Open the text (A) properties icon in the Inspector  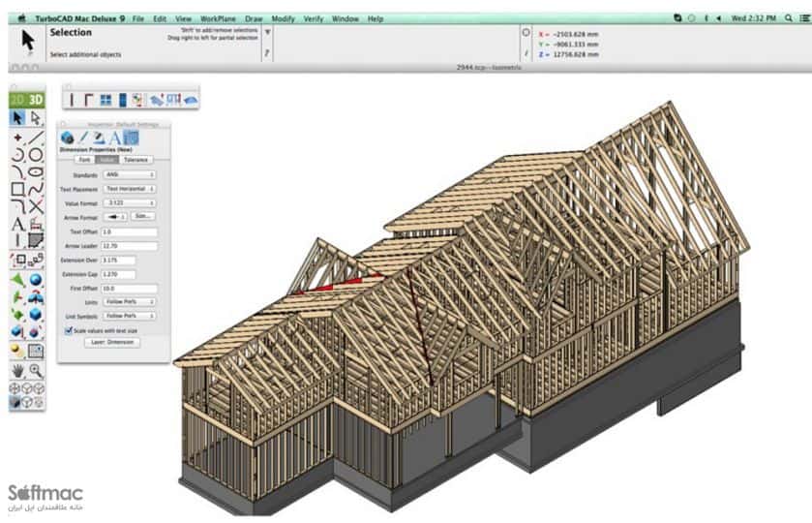(115, 138)
